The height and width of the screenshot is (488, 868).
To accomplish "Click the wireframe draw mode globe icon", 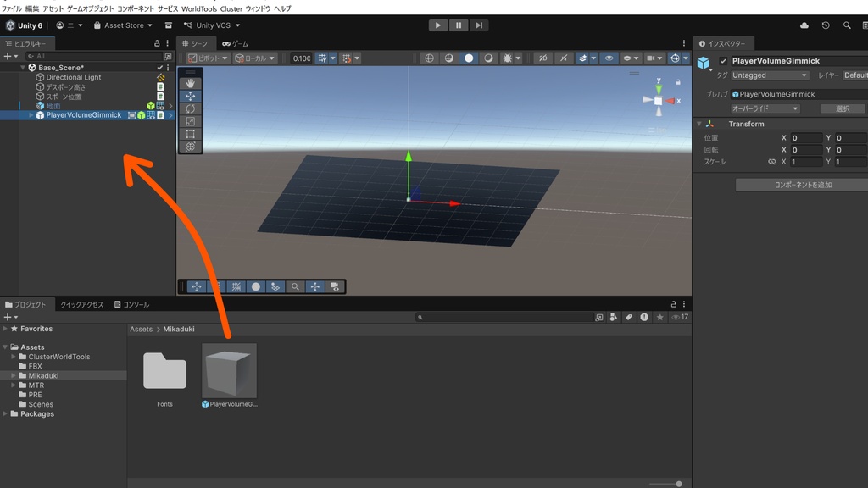I will pos(429,58).
